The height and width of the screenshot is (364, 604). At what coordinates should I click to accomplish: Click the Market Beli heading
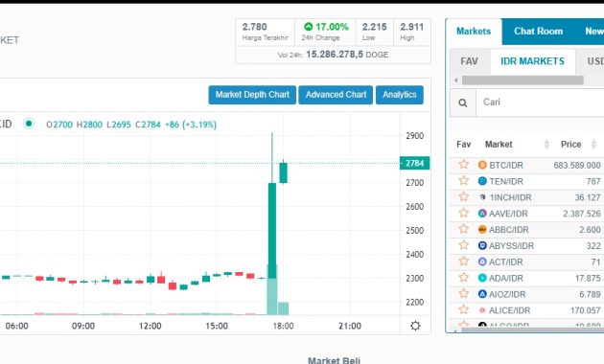click(334, 360)
